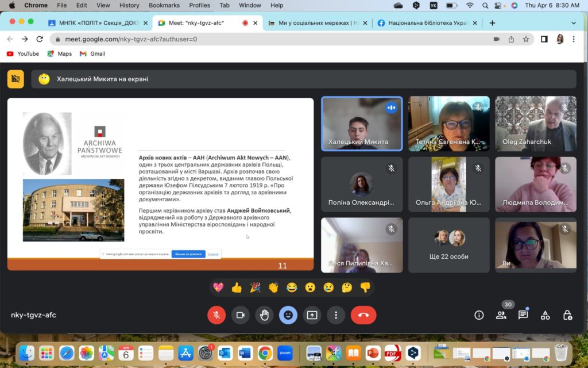588x368 pixels.
Task: Toggle the camera button in Meet
Action: click(x=241, y=315)
